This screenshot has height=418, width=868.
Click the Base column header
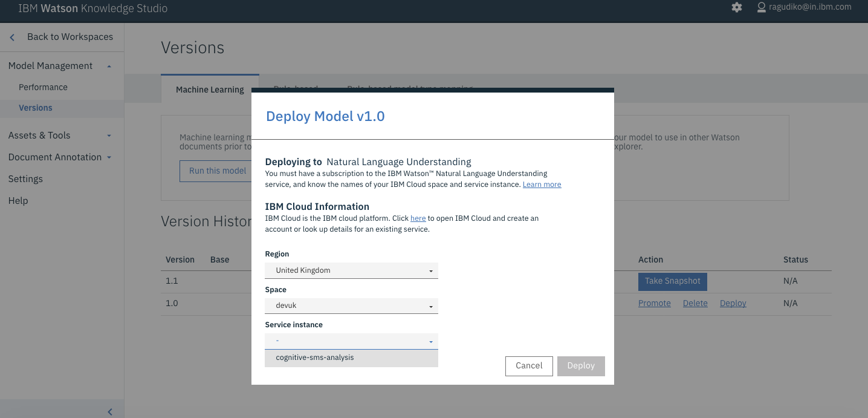(220, 260)
